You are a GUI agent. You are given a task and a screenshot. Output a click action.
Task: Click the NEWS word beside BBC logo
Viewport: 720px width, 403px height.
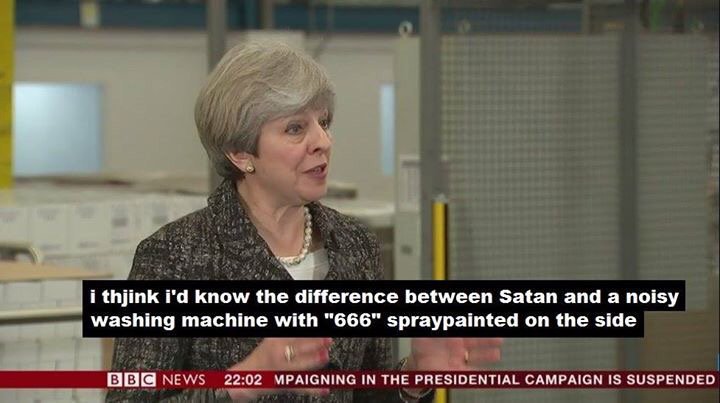184,380
